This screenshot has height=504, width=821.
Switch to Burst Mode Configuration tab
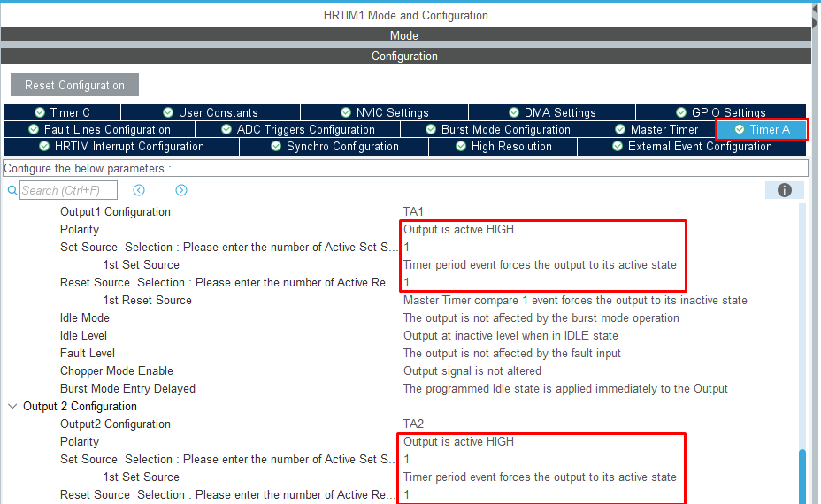pos(497,129)
